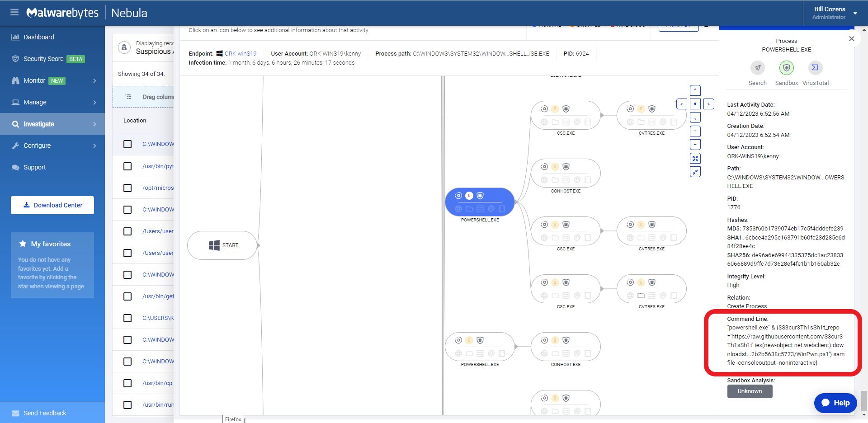Click the scroll-down arrow of the Process panel scrollbar
This screenshot has width=868, height=423.
[864, 414]
